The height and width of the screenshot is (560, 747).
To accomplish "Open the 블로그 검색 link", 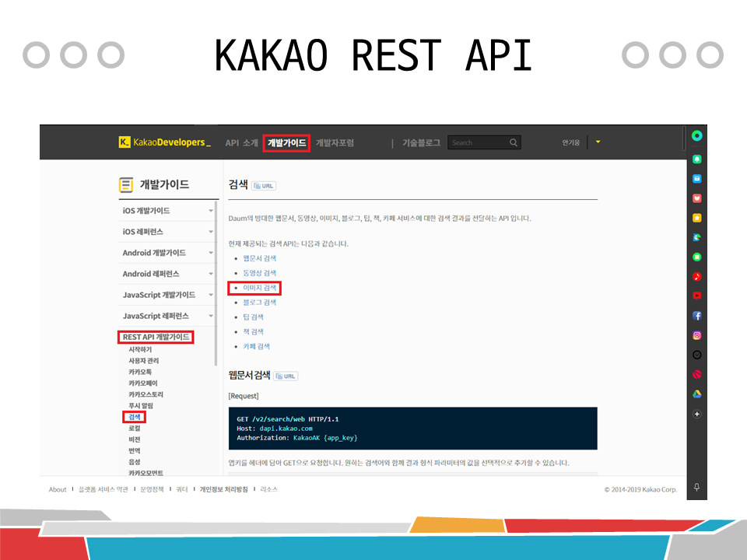I will tap(260, 303).
